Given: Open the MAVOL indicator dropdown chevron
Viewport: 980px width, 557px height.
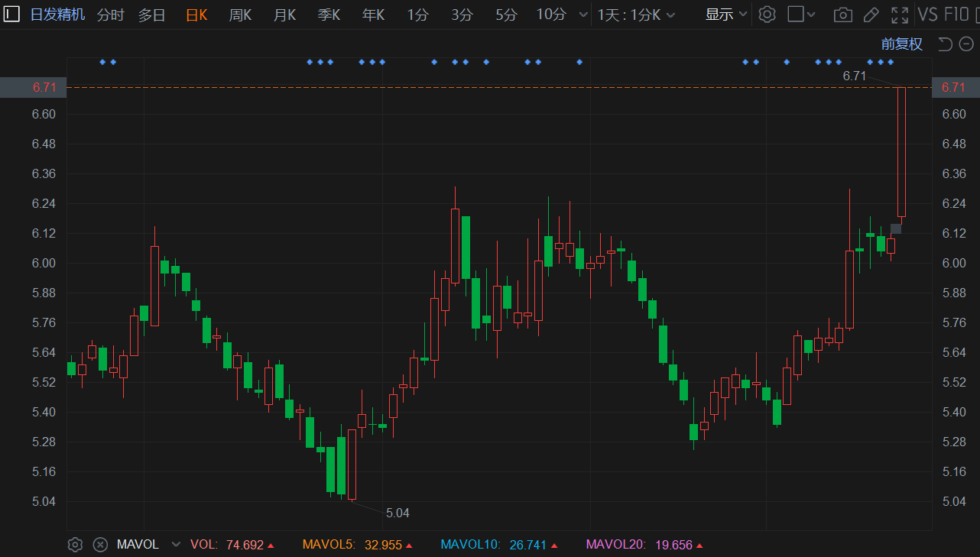Looking at the screenshot, I should [x=176, y=545].
